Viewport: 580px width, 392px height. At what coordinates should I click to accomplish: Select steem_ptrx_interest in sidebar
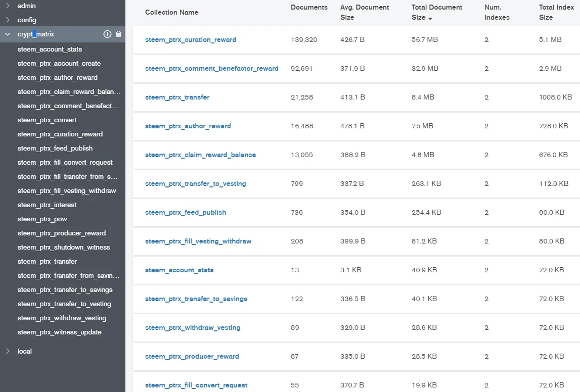[47, 205]
